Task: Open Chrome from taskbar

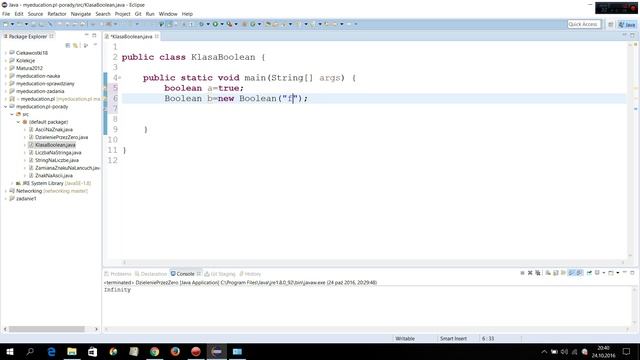Action: (x=154, y=351)
